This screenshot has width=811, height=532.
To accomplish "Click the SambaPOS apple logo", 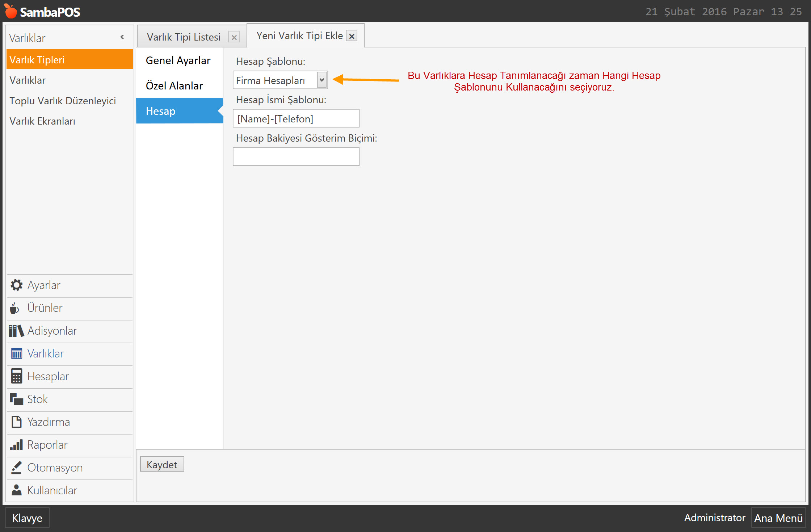I will 11,11.
